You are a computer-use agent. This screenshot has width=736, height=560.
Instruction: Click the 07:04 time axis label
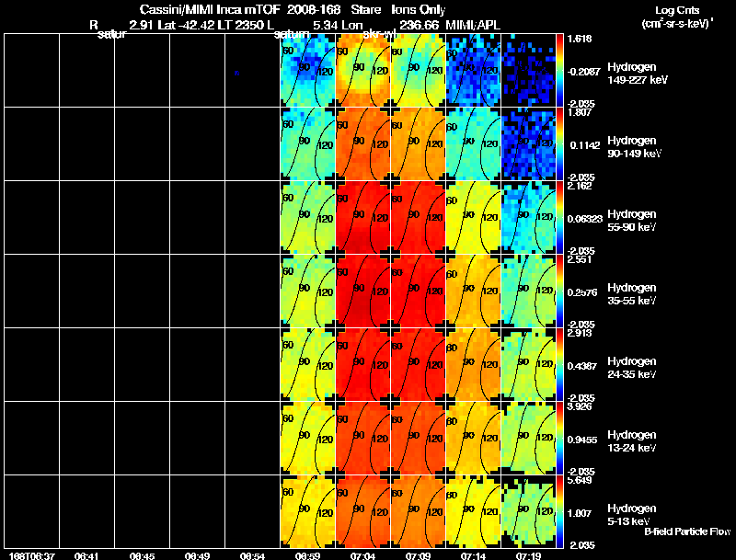pyautogui.click(x=362, y=555)
